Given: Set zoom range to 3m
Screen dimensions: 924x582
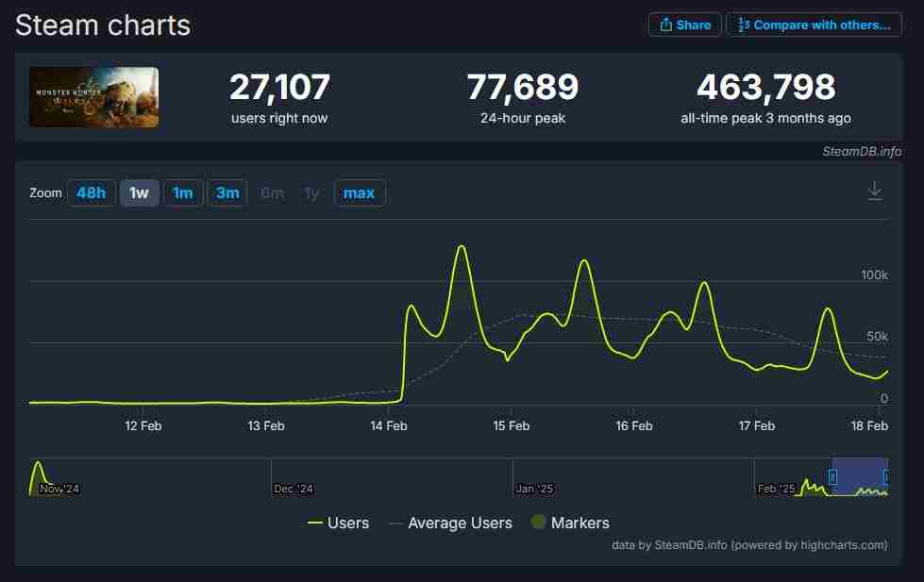Looking at the screenshot, I should (x=227, y=193).
